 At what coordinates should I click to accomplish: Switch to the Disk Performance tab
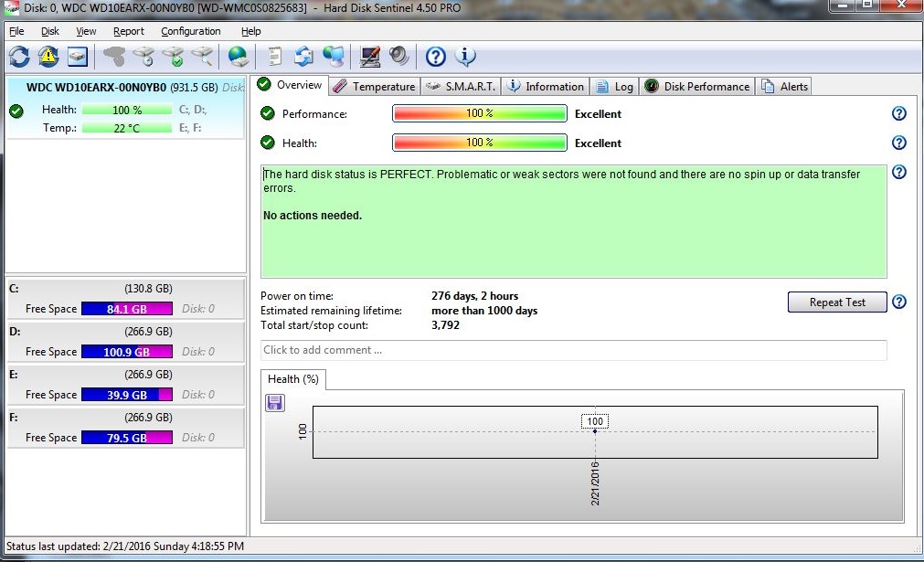pos(697,87)
